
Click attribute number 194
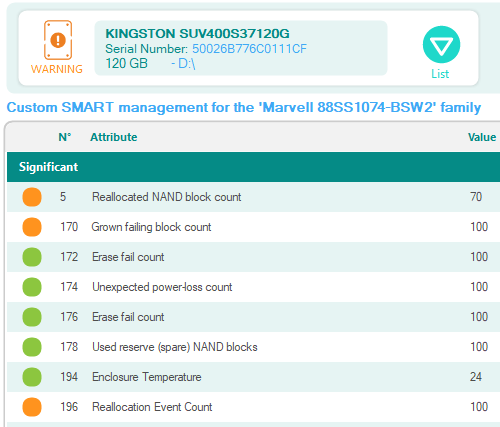pyautogui.click(x=69, y=377)
